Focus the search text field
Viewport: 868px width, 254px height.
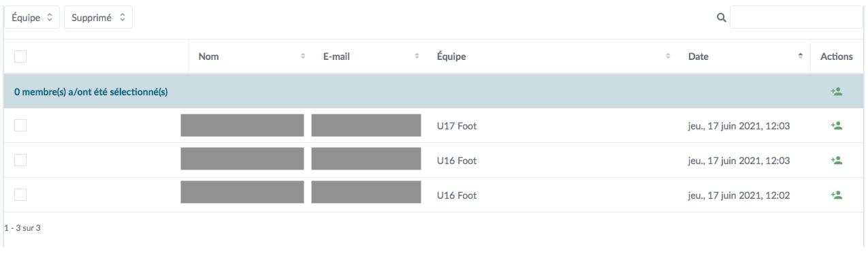[797, 18]
